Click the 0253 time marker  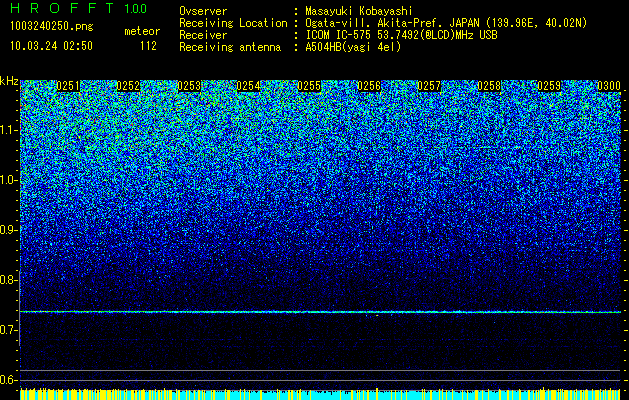click(188, 86)
